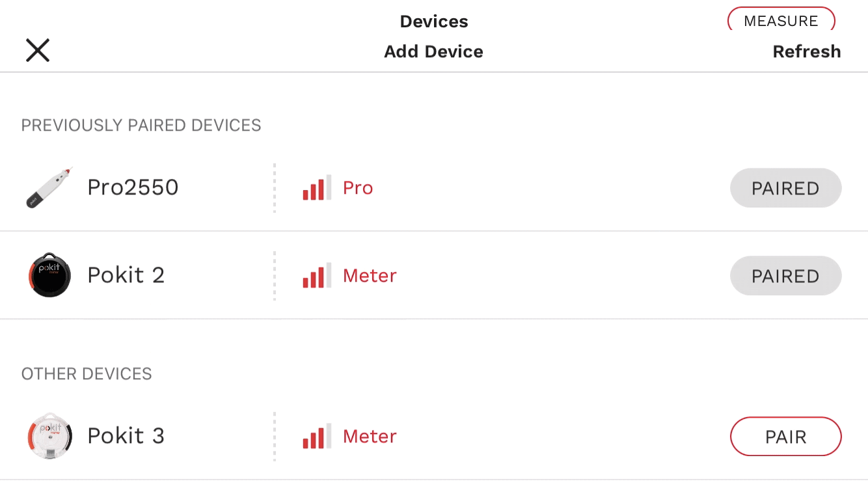Click the Meter label beside Pokit 3
The width and height of the screenshot is (868, 488).
coord(370,437)
